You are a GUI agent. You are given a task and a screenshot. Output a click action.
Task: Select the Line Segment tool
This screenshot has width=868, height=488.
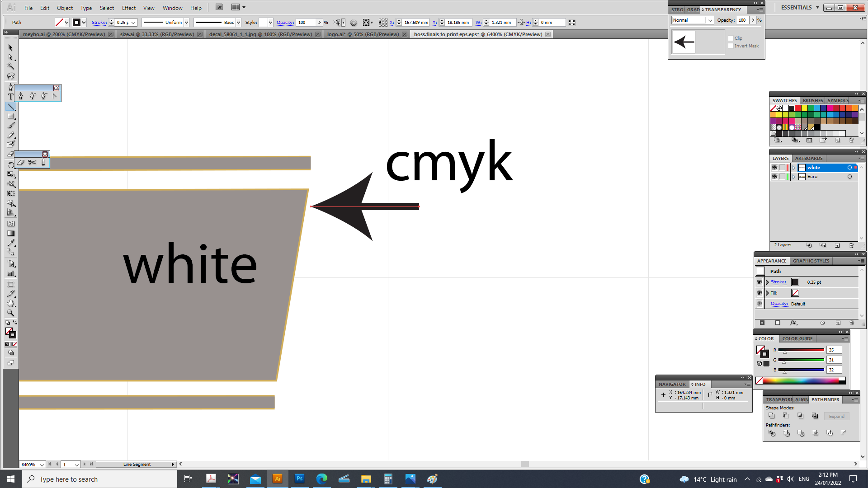pyautogui.click(x=11, y=107)
